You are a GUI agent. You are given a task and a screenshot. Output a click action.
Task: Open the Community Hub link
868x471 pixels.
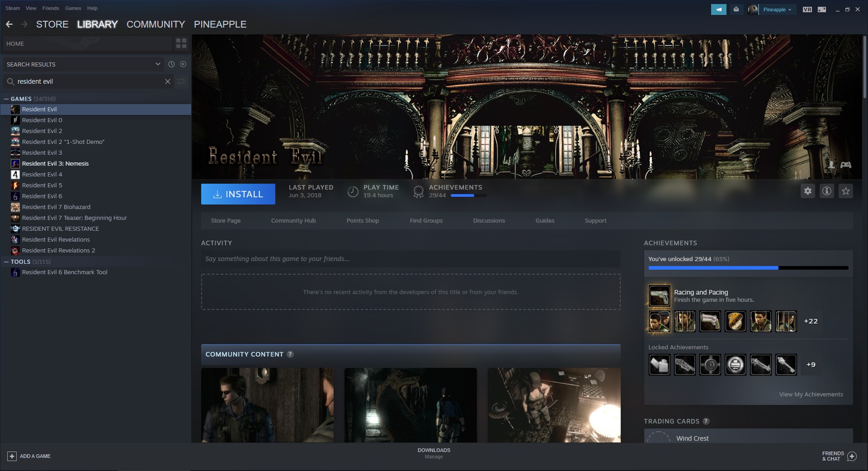click(x=293, y=221)
